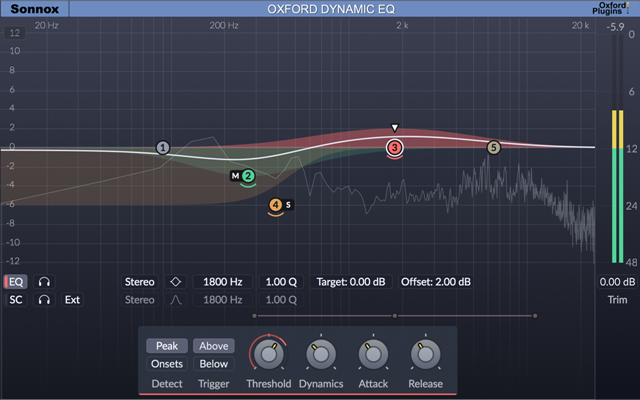This screenshot has height=400, width=640.
Task: Select EQ band 1 node
Action: [x=163, y=147]
